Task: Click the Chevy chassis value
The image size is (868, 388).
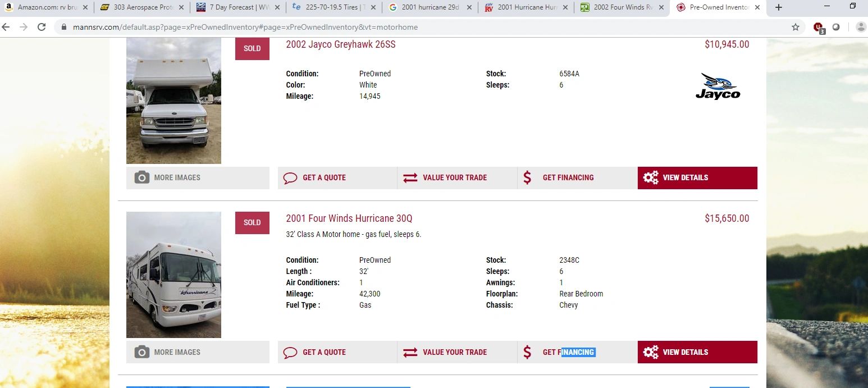Action: pos(569,305)
